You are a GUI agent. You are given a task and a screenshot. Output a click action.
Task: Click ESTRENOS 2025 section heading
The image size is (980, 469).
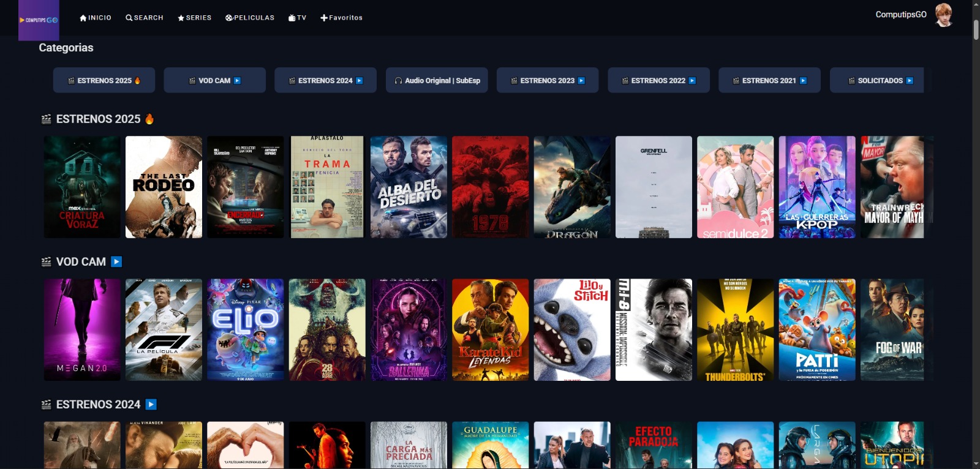click(x=98, y=119)
